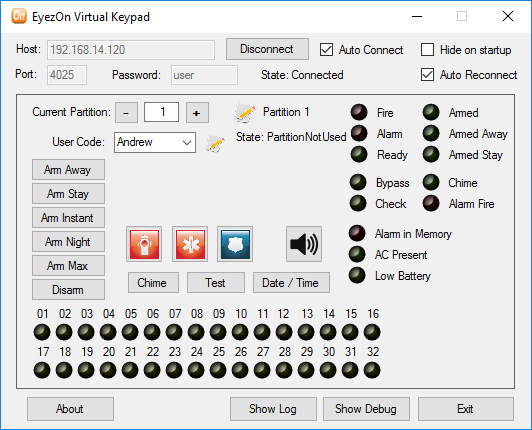The height and width of the screenshot is (430, 532).
Task: Enable the Hide on startup checkbox
Action: pos(427,50)
